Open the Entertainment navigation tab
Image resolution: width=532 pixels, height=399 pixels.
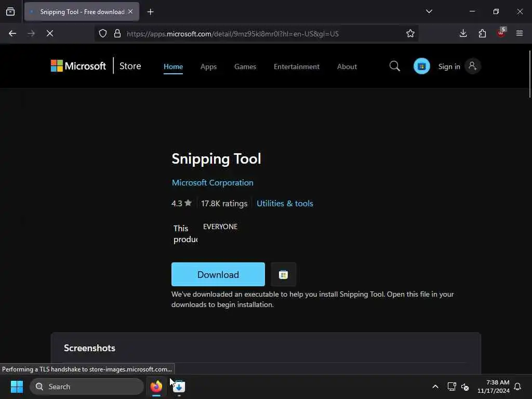(x=297, y=66)
